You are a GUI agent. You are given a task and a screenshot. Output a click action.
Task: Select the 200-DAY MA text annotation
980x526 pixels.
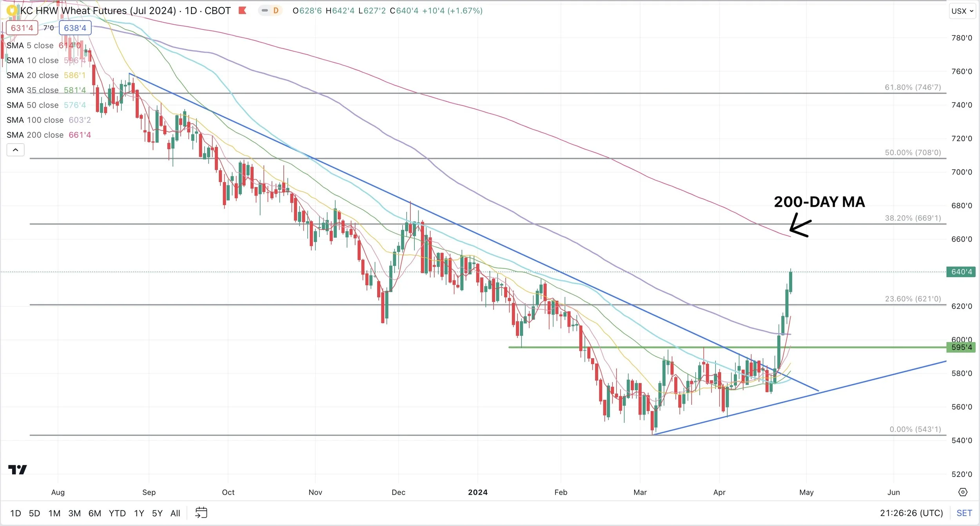pos(819,202)
